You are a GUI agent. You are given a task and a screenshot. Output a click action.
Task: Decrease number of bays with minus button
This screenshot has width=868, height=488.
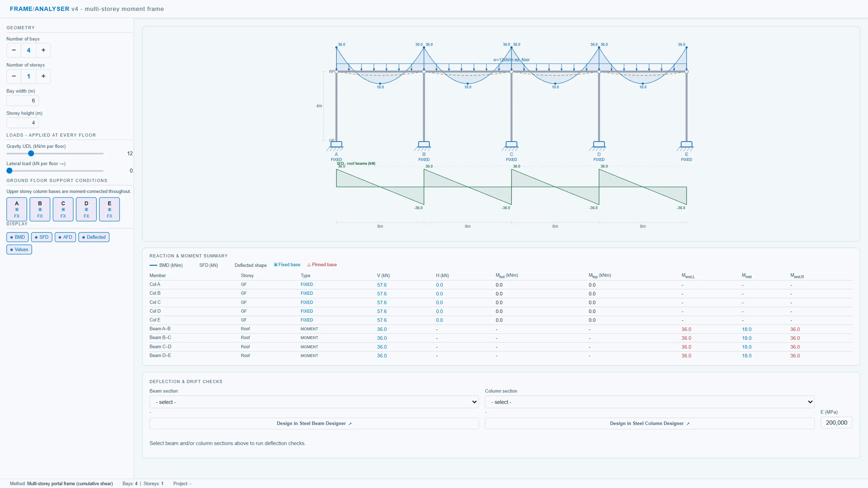pyautogui.click(x=14, y=50)
